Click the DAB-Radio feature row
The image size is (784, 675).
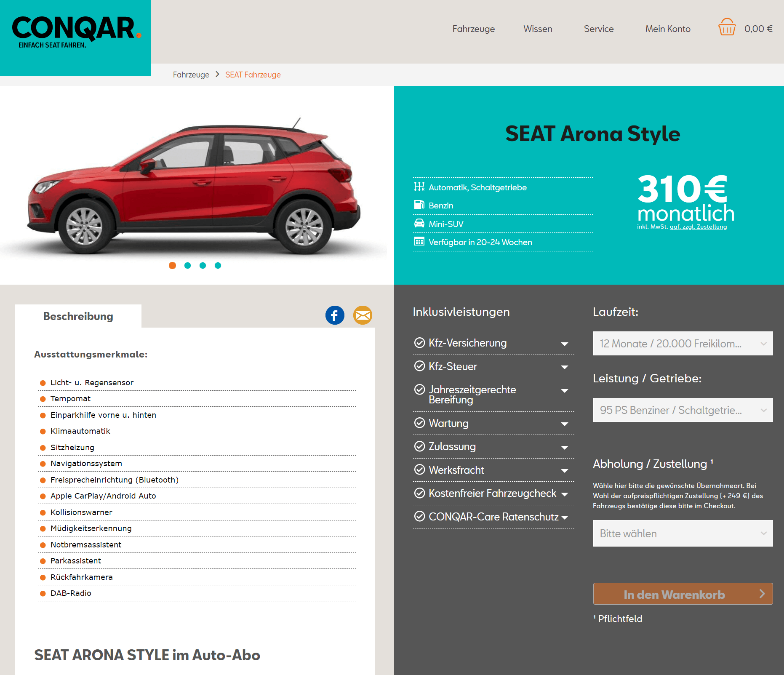coord(197,593)
